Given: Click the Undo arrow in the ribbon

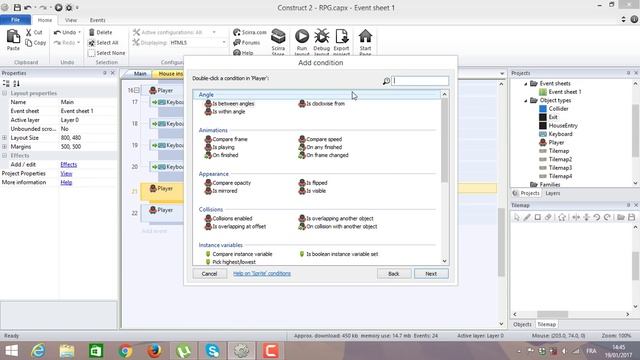Looking at the screenshot, I should (58, 32).
